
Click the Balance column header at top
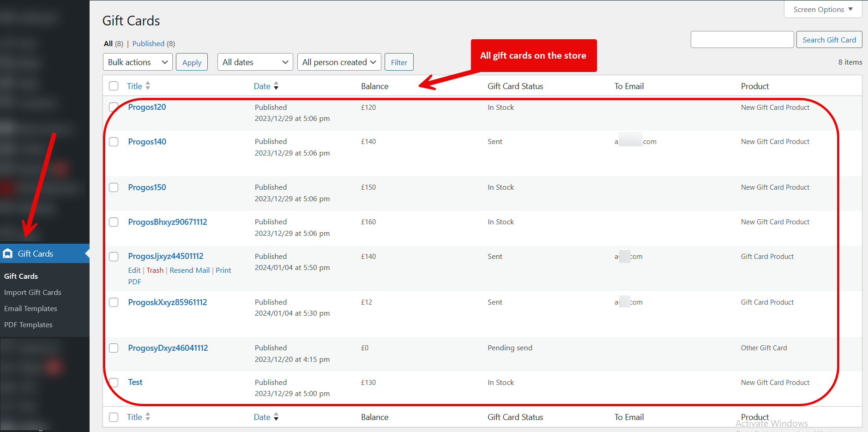click(374, 86)
